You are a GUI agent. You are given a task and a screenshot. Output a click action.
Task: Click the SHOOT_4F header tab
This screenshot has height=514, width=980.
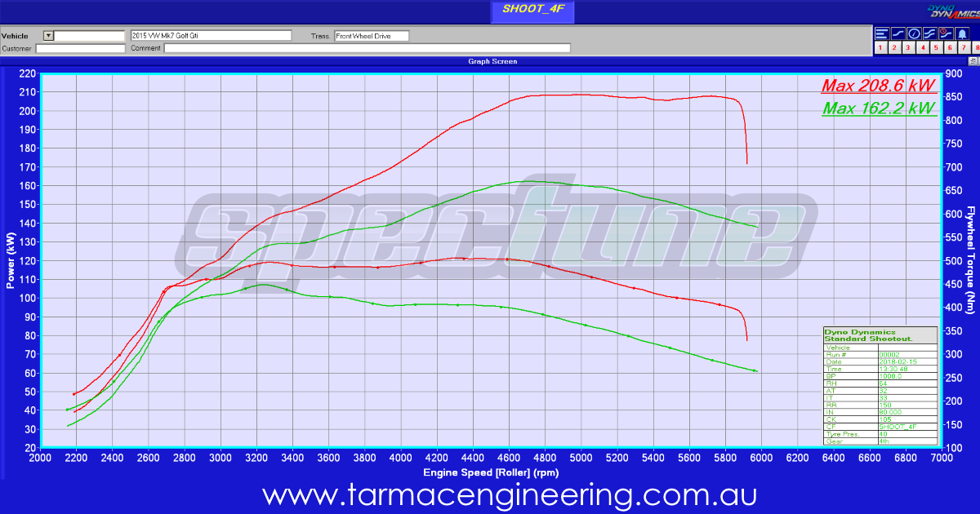[532, 11]
